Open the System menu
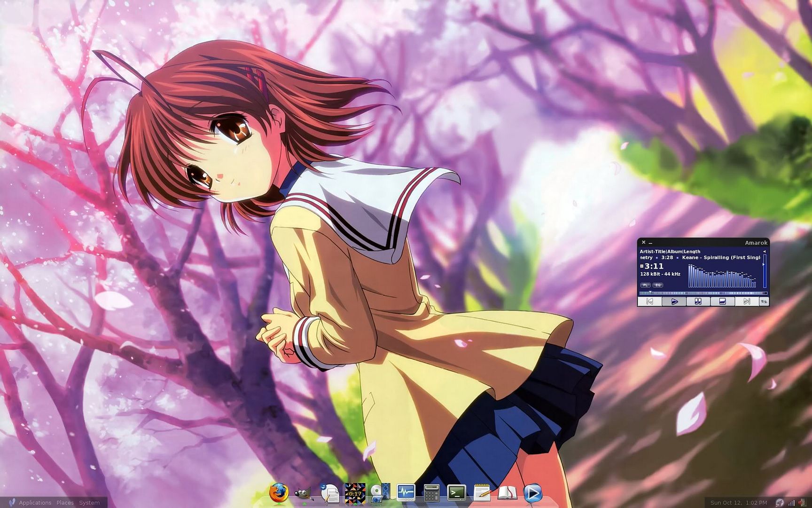Image resolution: width=812 pixels, height=508 pixels. pos(89,502)
